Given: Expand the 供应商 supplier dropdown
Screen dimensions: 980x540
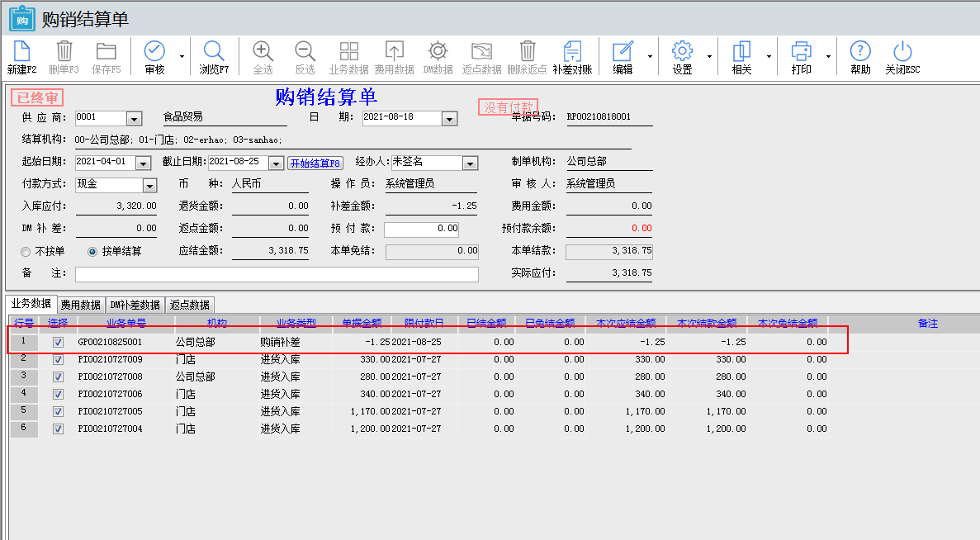Looking at the screenshot, I should point(135,119).
